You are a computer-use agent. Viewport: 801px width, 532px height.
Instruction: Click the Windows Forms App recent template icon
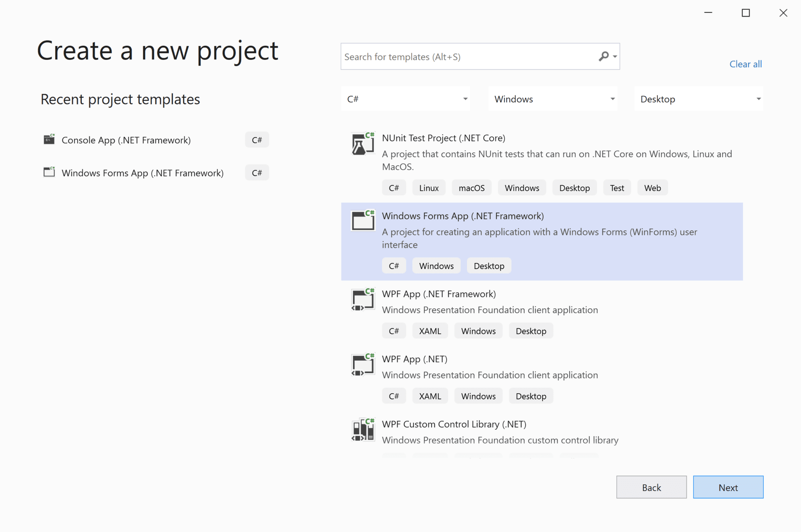[x=49, y=172]
